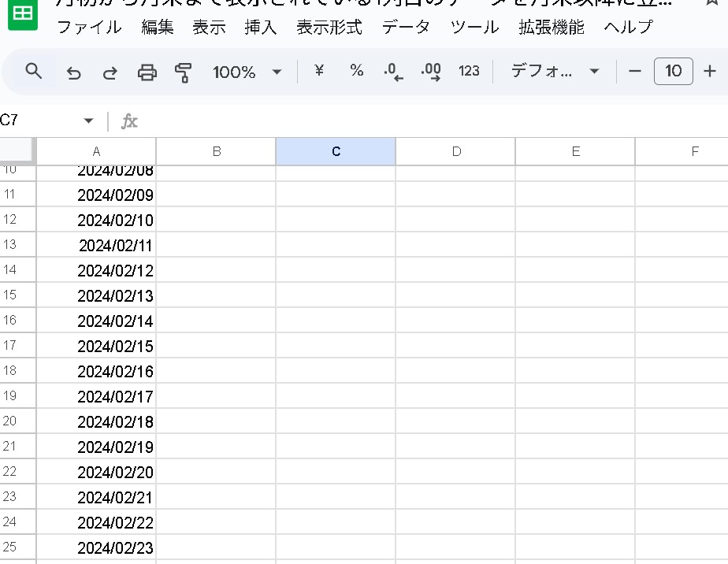The height and width of the screenshot is (564, 728).
Task: Open the ファイル menu
Action: (89, 28)
